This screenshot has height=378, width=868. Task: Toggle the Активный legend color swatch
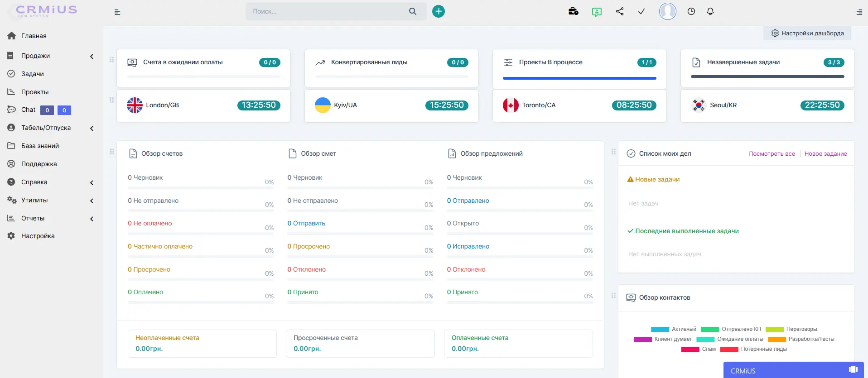660,330
